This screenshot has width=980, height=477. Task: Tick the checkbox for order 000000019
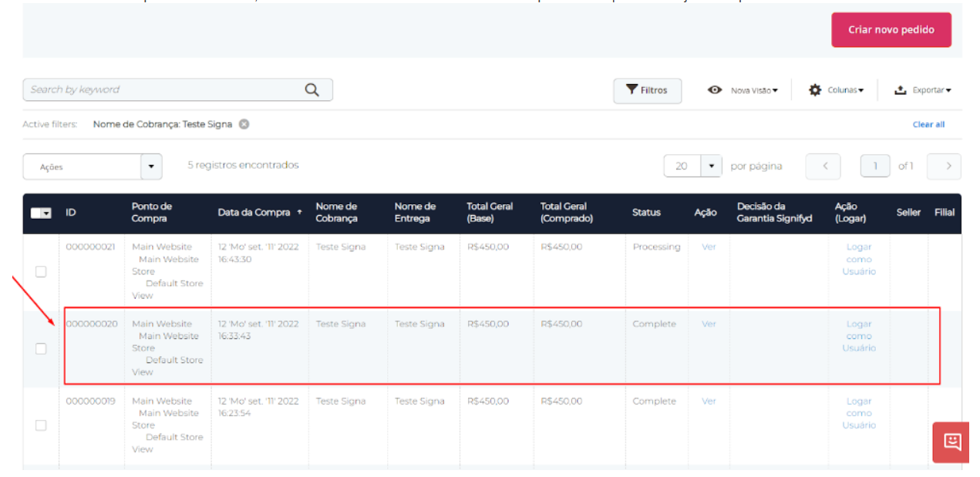pos(41,425)
